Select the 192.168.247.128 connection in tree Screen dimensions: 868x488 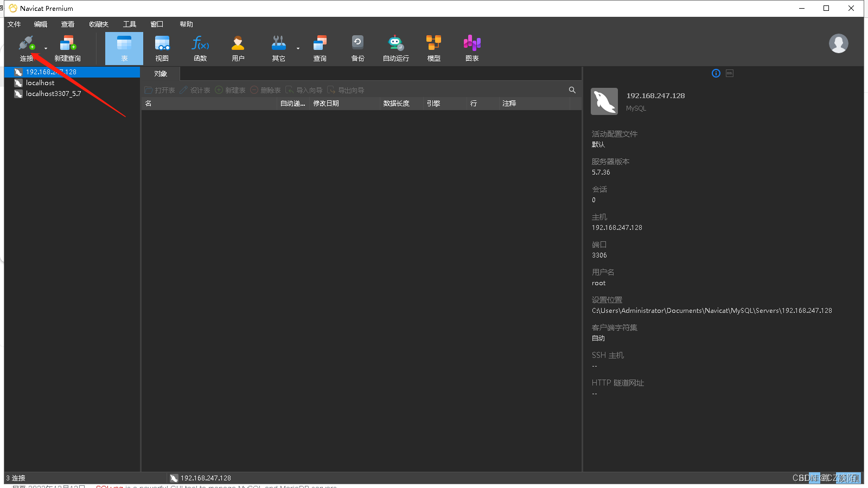click(x=72, y=72)
